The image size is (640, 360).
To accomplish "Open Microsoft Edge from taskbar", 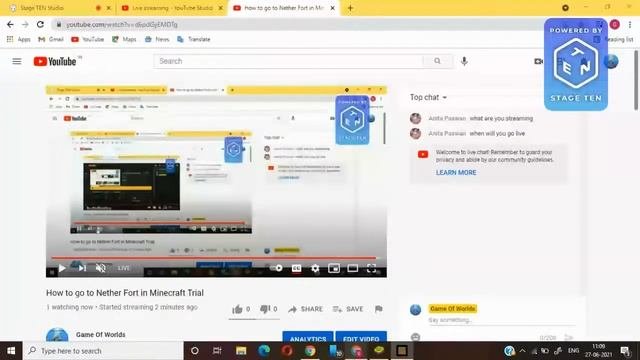I will pyautogui.click(x=264, y=351).
